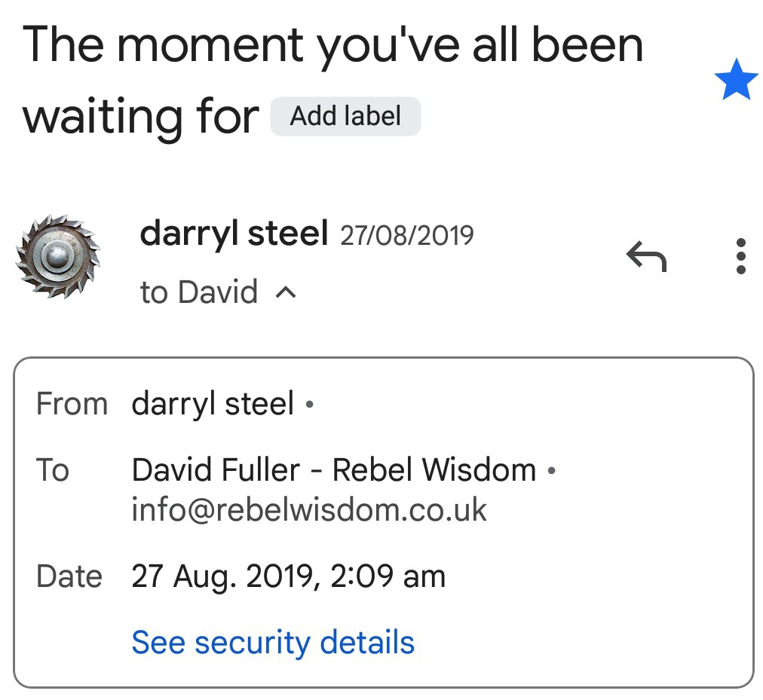Click the Add label button
The width and height of the screenshot is (763, 700).
(x=345, y=117)
